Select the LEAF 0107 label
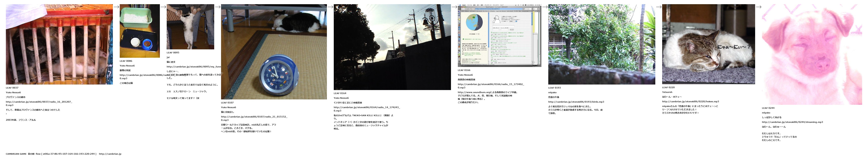This screenshot has height=158, width=868. (x=227, y=103)
